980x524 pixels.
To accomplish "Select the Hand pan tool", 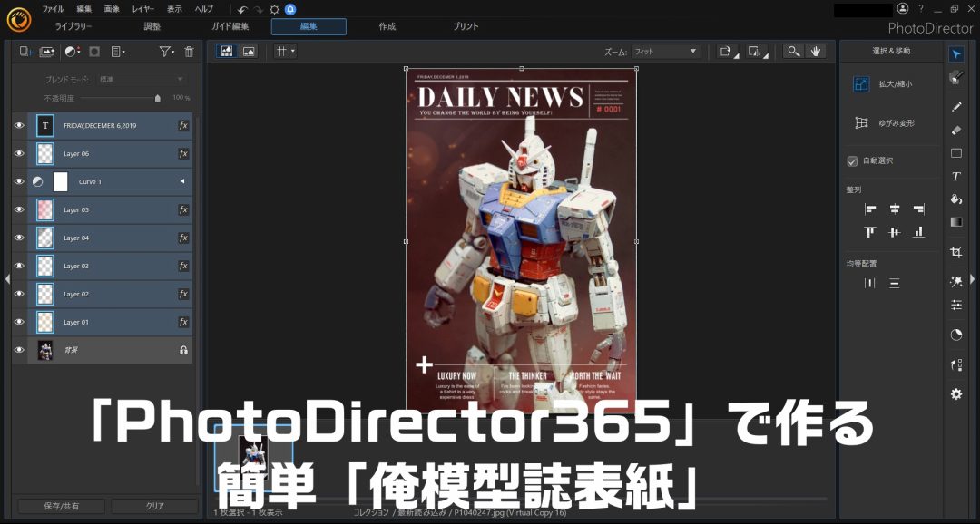I will click(x=815, y=52).
